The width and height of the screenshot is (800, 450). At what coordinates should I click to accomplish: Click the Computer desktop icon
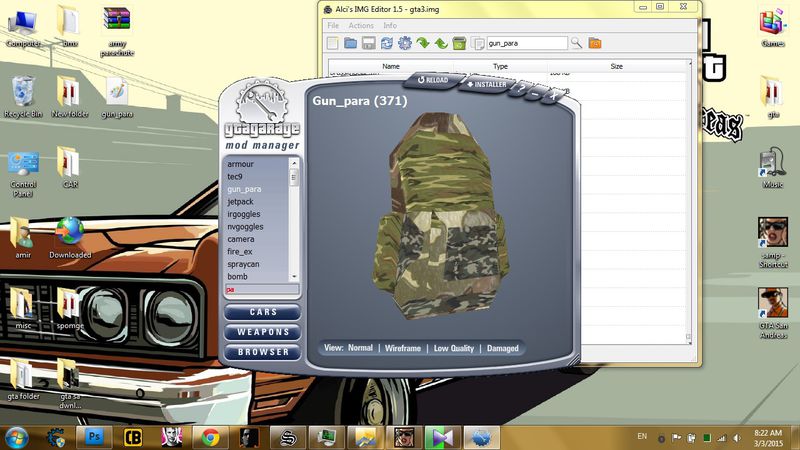tap(22, 28)
